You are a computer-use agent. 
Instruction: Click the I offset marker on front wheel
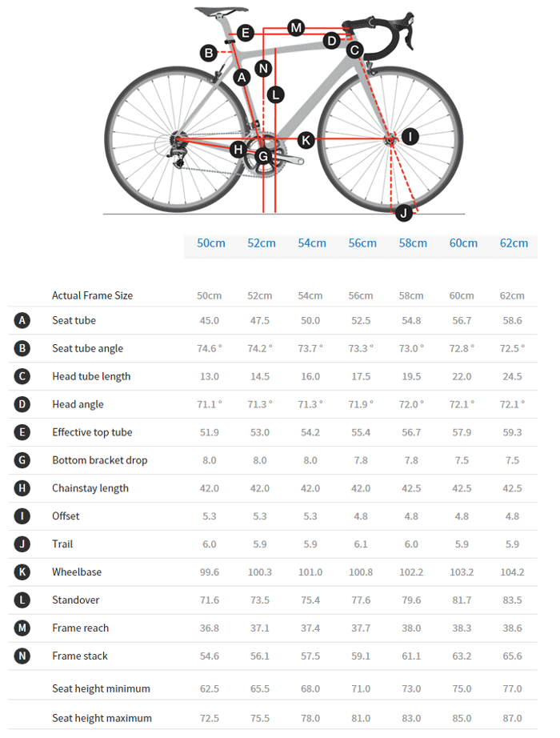click(410, 137)
